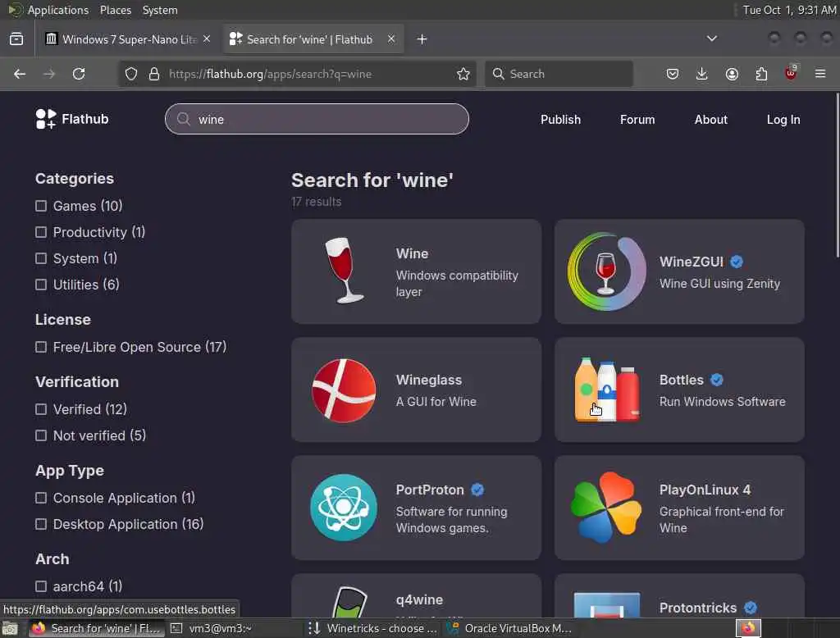Open the Publish link
Image resolution: width=840 pixels, height=638 pixels.
560,120
